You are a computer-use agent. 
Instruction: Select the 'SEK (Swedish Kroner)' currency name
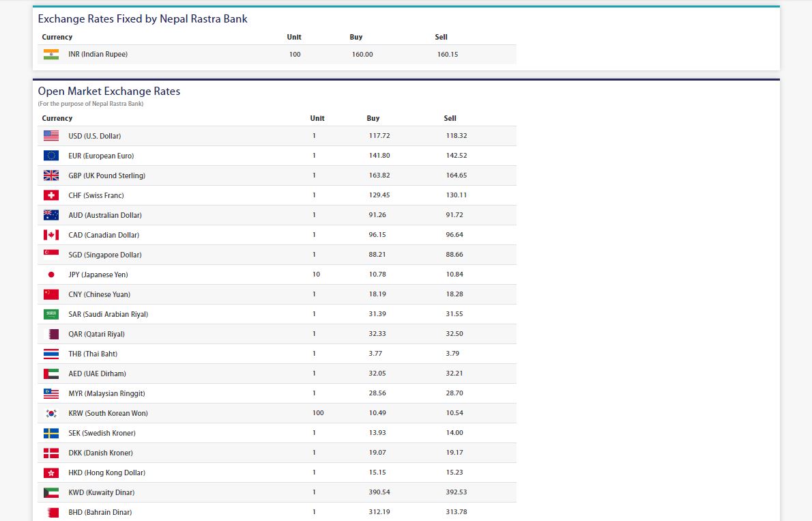pos(102,434)
